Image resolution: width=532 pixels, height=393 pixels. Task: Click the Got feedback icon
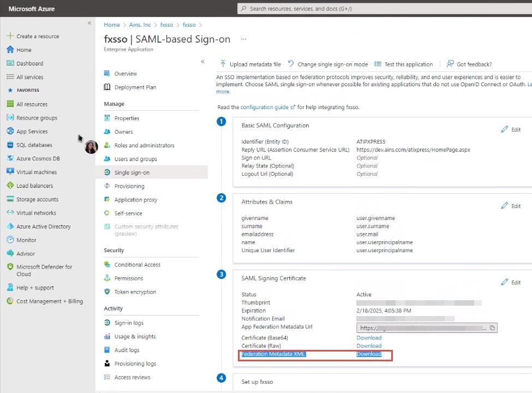tap(450, 64)
